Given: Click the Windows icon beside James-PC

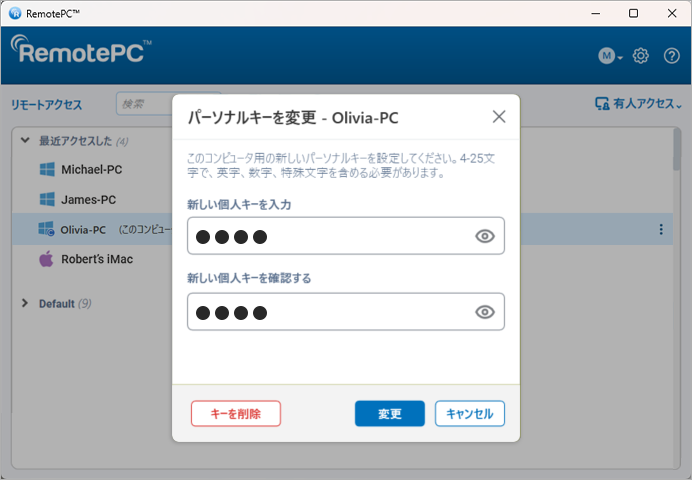Looking at the screenshot, I should (47, 199).
